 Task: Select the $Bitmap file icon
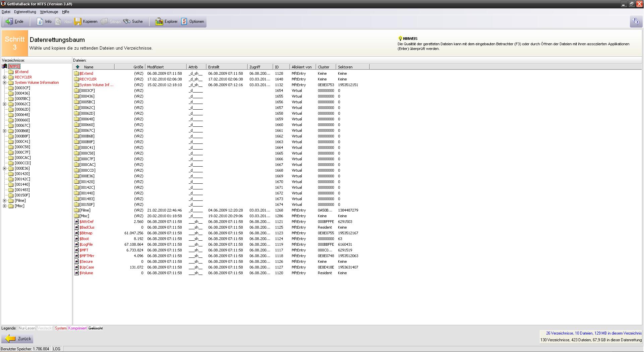click(76, 233)
